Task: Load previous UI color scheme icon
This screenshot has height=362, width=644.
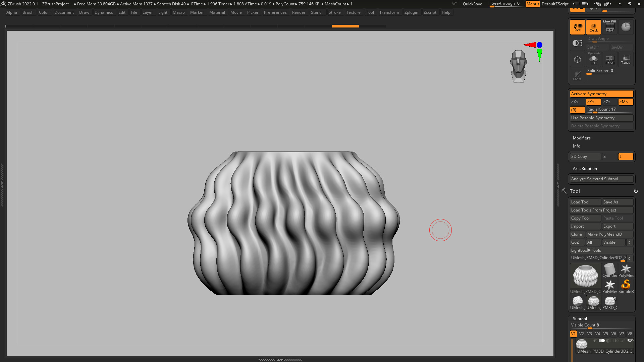Action: [576, 4]
